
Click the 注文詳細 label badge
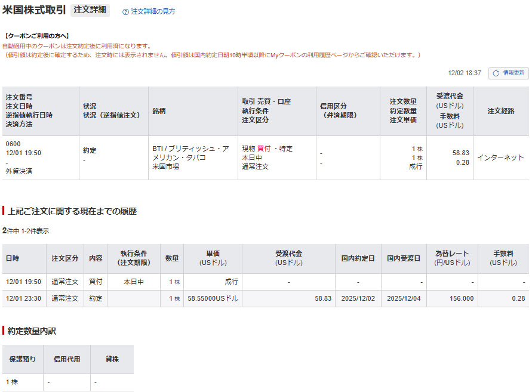coord(90,10)
